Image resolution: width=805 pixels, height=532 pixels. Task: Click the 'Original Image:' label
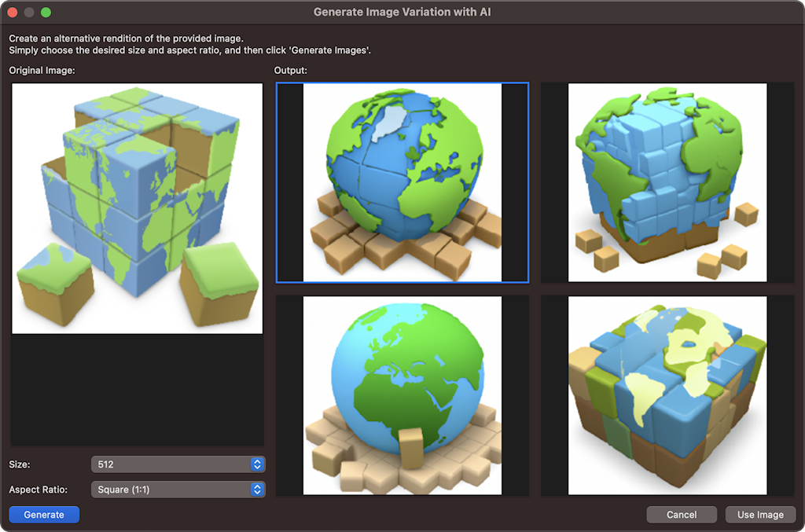click(42, 71)
